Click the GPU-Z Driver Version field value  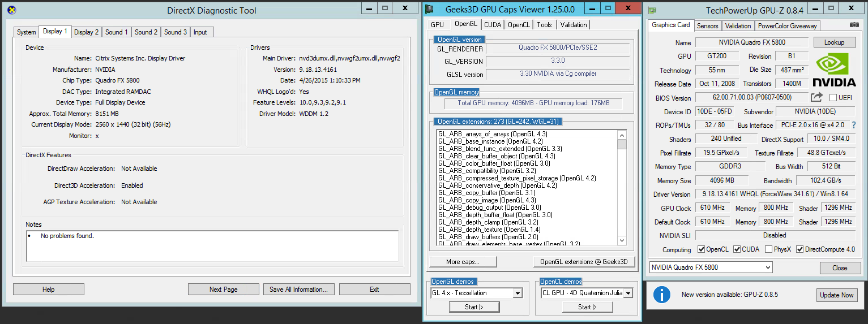point(775,194)
